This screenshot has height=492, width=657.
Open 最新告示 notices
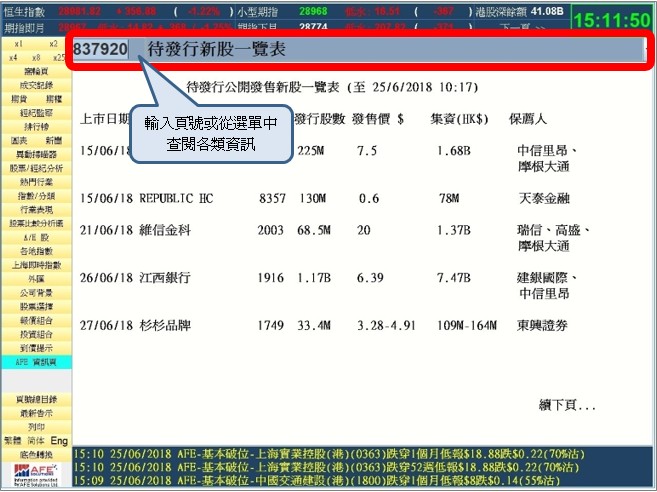36,413
